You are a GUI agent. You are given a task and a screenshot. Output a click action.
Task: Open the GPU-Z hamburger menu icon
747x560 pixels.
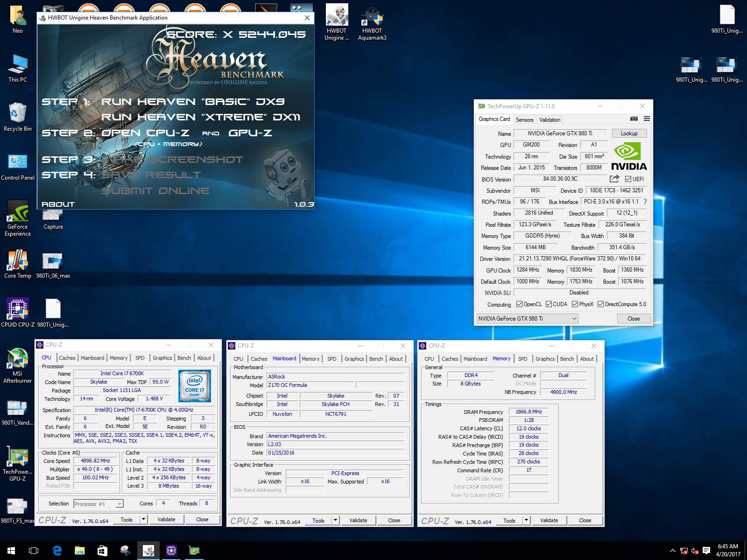pyautogui.click(x=647, y=119)
